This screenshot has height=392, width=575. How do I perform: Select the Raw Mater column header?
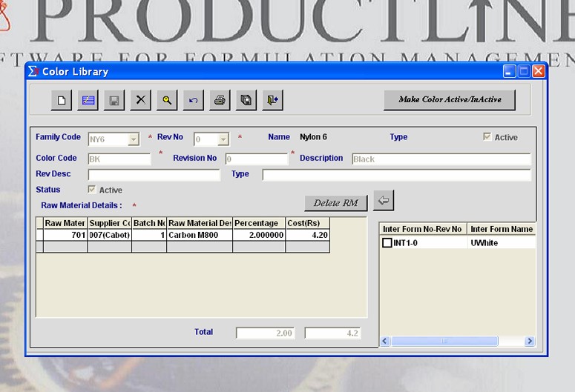[65, 223]
